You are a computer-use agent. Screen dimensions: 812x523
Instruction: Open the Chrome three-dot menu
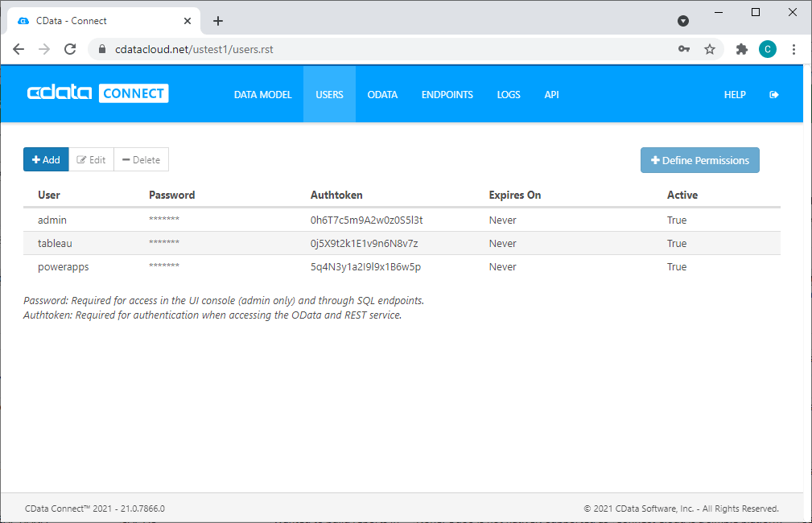click(x=793, y=49)
